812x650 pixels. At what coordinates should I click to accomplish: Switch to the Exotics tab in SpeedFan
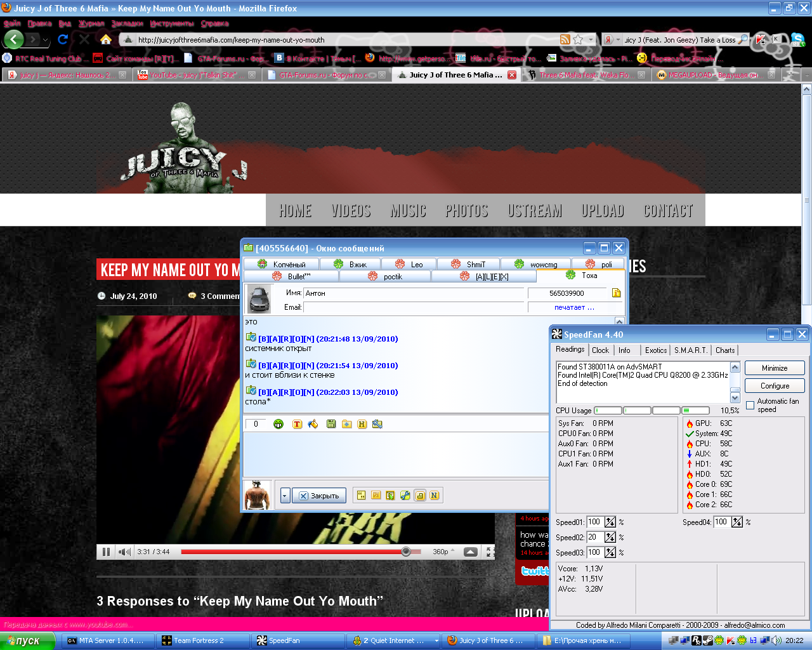pyautogui.click(x=656, y=350)
